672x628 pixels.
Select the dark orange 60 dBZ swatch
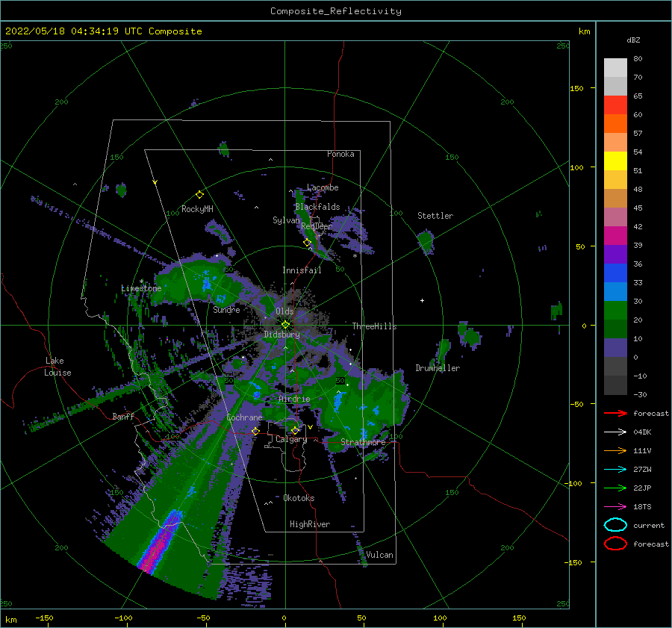click(x=615, y=124)
